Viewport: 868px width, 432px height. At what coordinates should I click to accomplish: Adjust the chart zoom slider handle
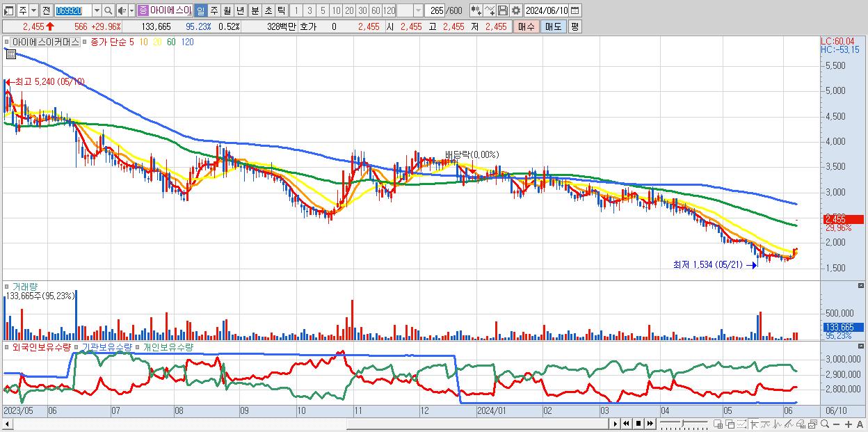[x=682, y=423]
